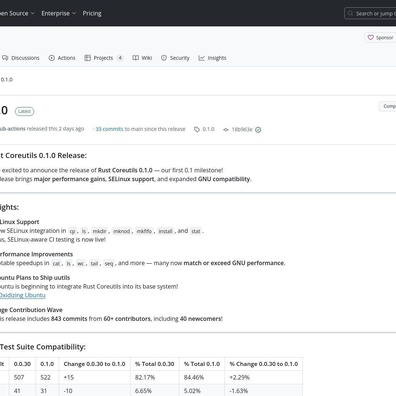This screenshot has height=396, width=396.
Task: Click the Security shield icon
Action: tap(164, 58)
